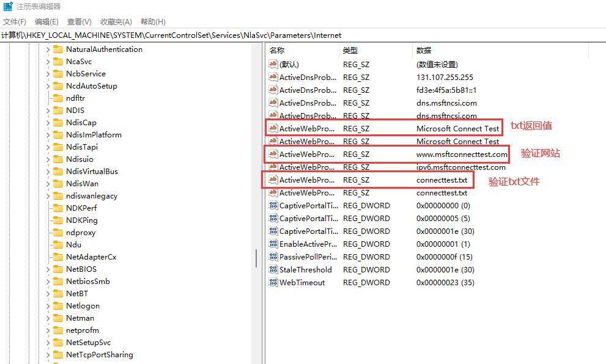Open the 查看(V) menu
606x364 pixels.
click(78, 21)
